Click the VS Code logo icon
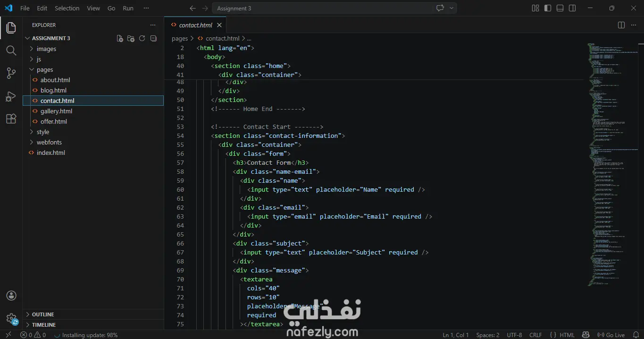This screenshot has height=339, width=644. (x=8, y=8)
